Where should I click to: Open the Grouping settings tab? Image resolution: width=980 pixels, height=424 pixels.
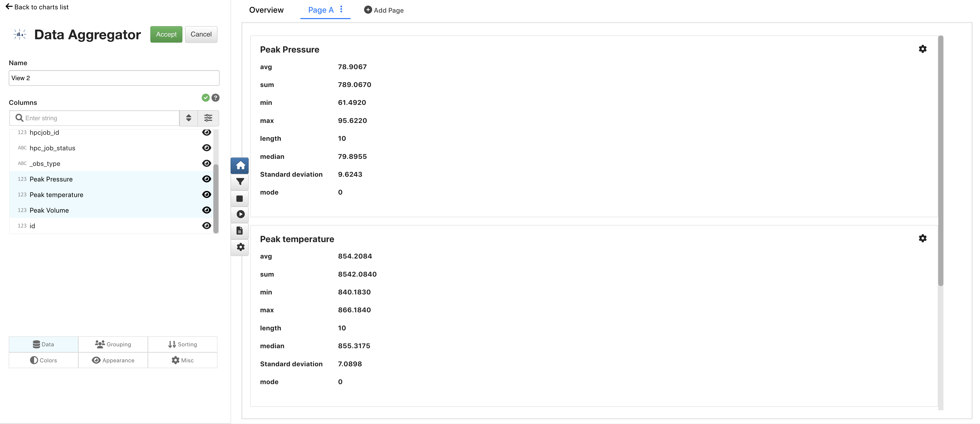click(113, 344)
